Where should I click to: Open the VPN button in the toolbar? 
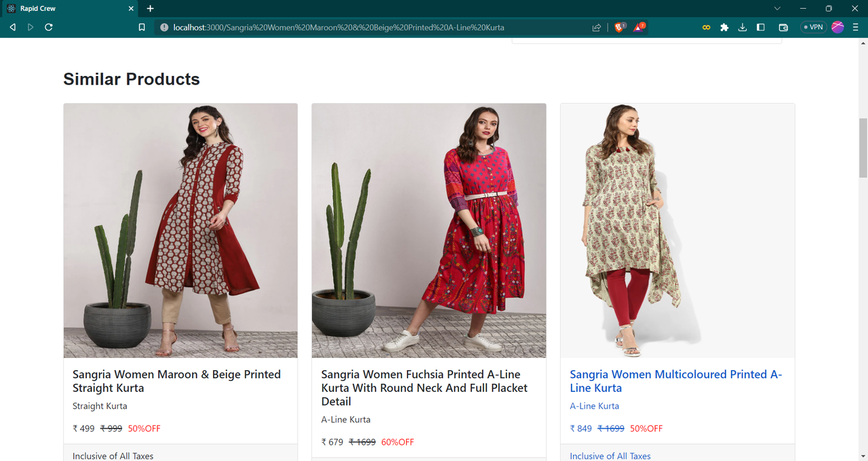point(813,27)
